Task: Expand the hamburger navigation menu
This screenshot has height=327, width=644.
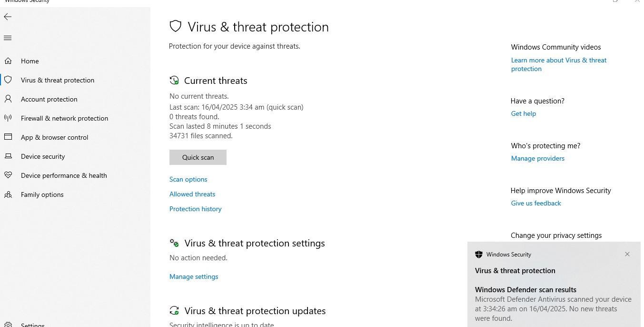Action: [x=8, y=38]
